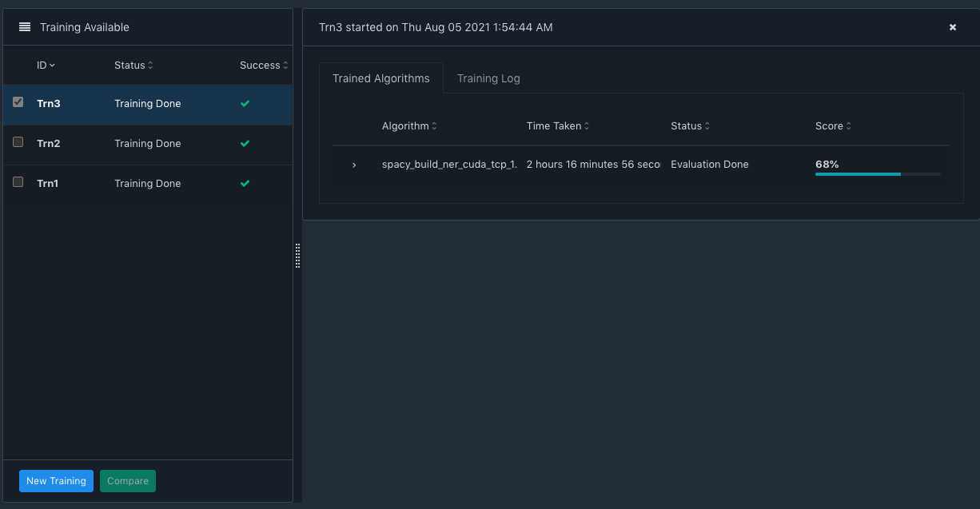980x509 pixels.
Task: Click the green success checkmark for Trn1
Action: pos(245,184)
